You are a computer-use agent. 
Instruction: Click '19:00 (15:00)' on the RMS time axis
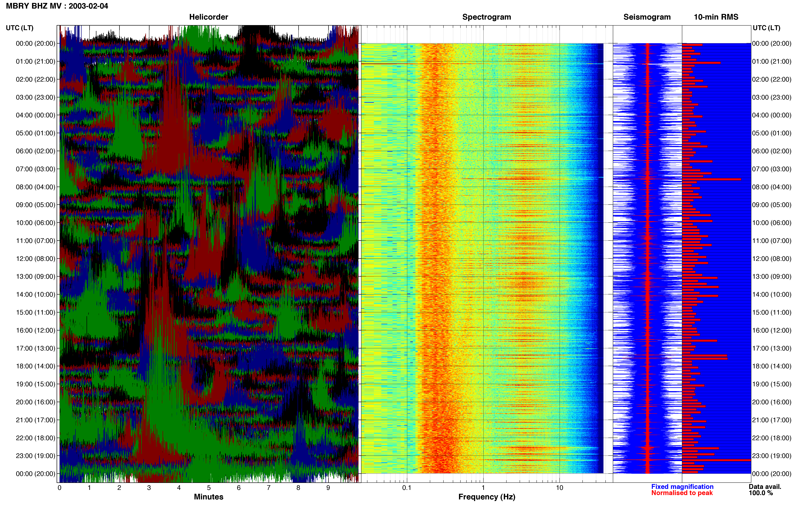[x=772, y=384]
